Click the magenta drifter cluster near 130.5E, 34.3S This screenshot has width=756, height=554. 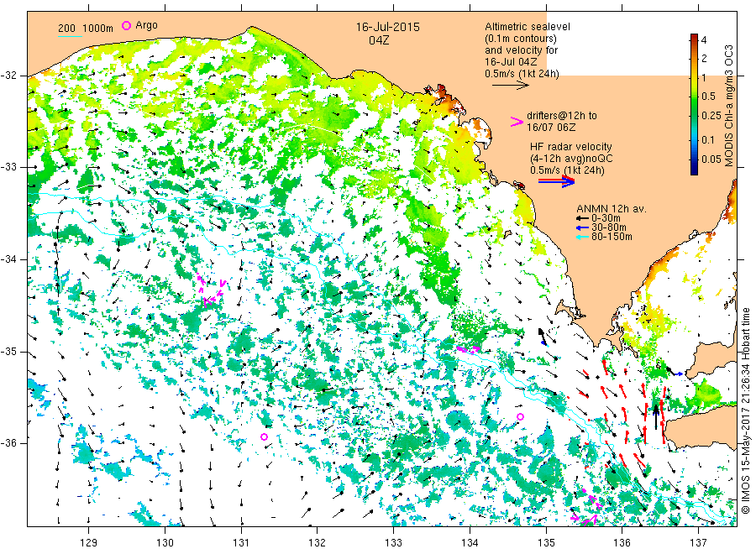tap(212, 290)
